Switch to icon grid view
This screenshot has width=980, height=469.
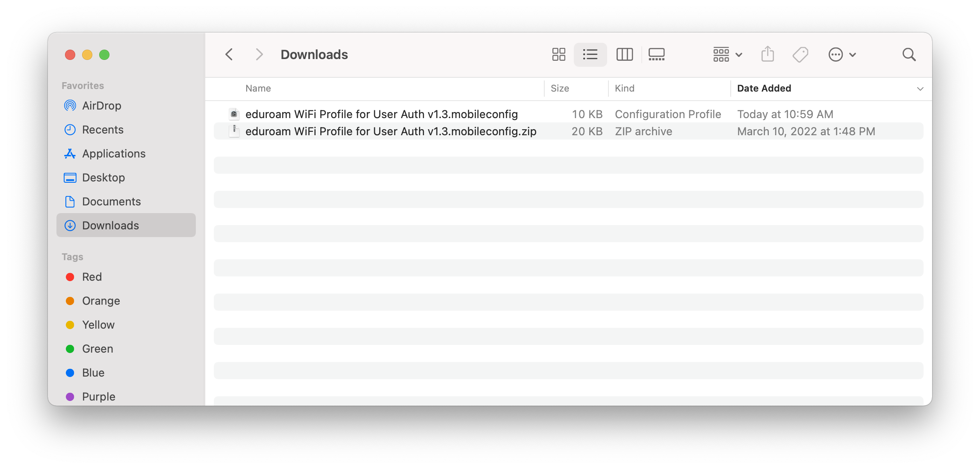[558, 55]
